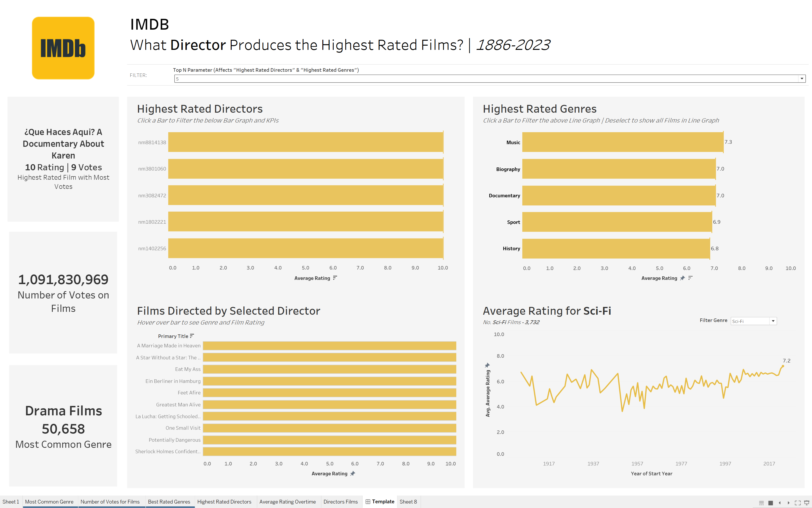Select the Biography genre bar

pyautogui.click(x=619, y=169)
